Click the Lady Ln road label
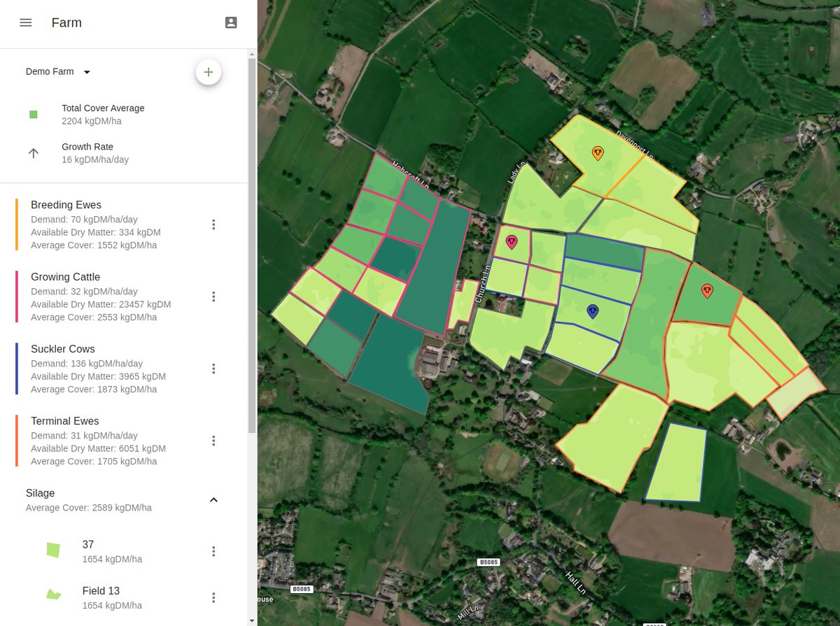 click(515, 173)
